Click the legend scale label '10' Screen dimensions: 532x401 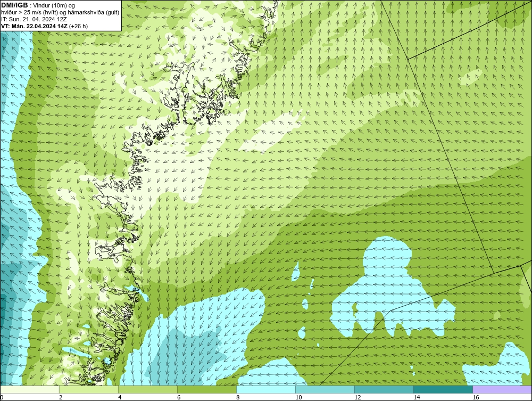(x=298, y=397)
